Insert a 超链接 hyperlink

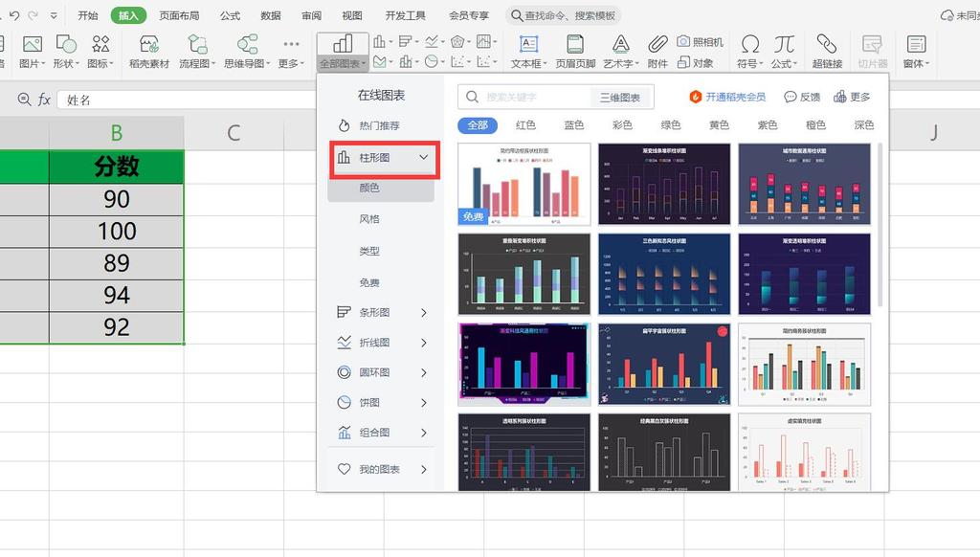pos(827,52)
